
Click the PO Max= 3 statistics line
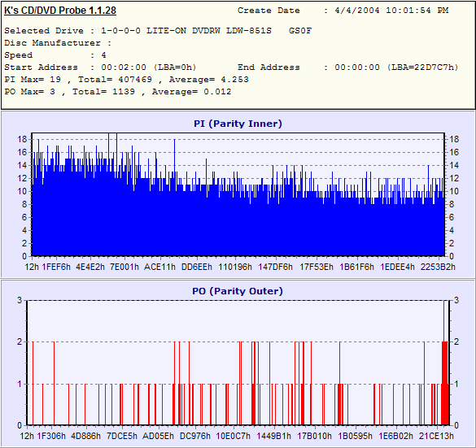tap(118, 92)
